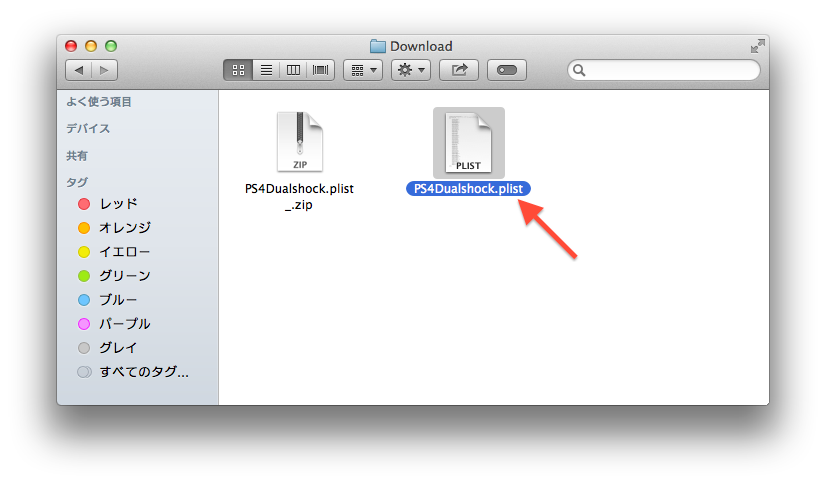Zoom the window with the green button
This screenshot has height=484, width=826.
click(111, 46)
